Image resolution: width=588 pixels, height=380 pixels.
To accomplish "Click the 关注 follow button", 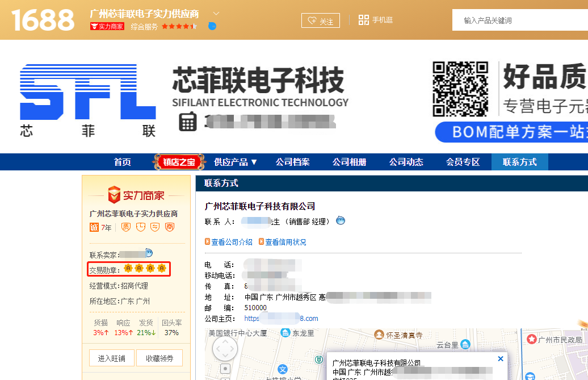I will tap(321, 20).
